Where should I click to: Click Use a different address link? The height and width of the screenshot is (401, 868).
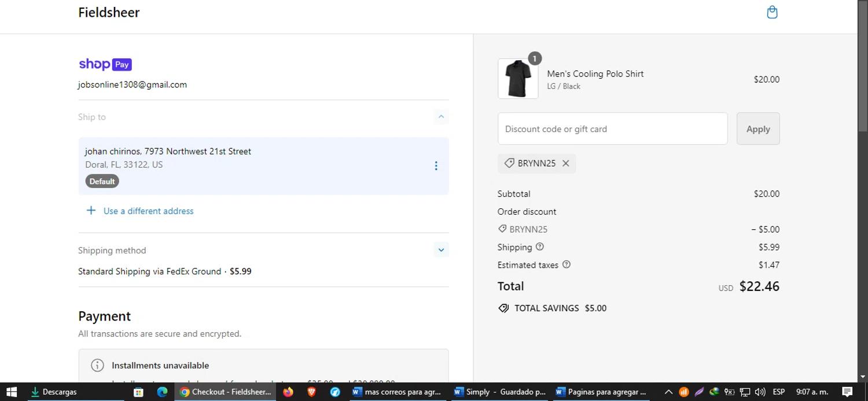[x=148, y=211]
